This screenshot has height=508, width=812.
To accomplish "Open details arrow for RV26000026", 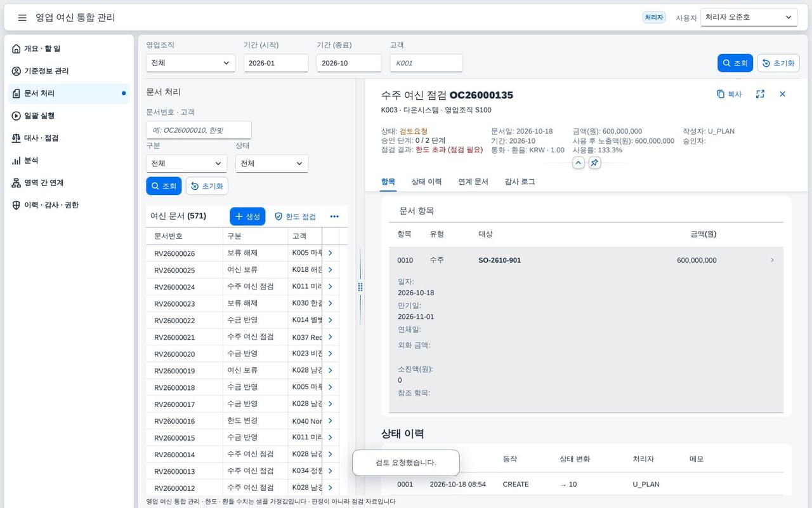I will (330, 253).
